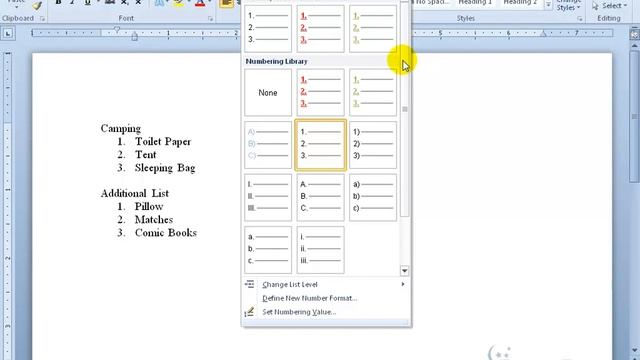Click the 'Comic Books' list item

166,233
